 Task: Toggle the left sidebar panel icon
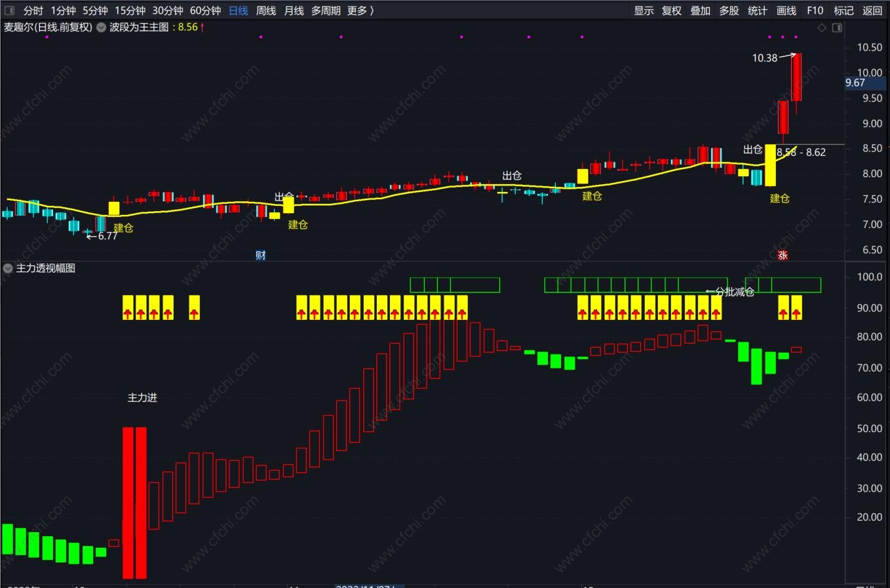coord(9,10)
